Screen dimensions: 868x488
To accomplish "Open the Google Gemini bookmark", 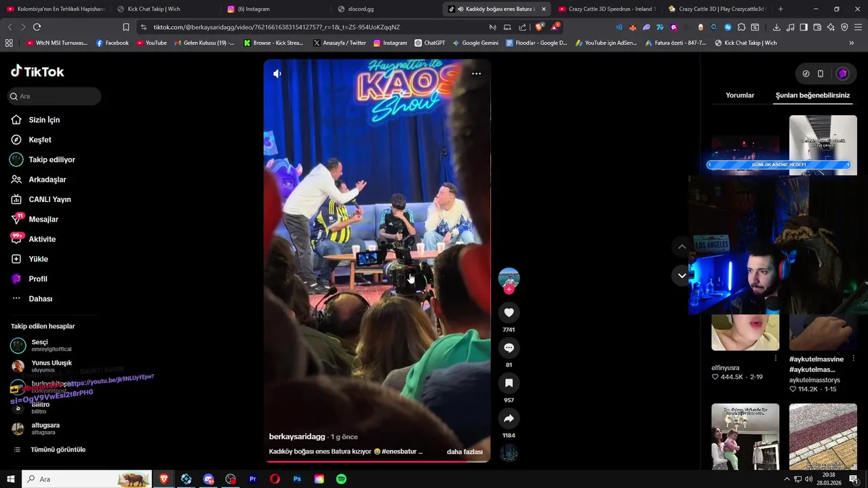I will [x=475, y=43].
